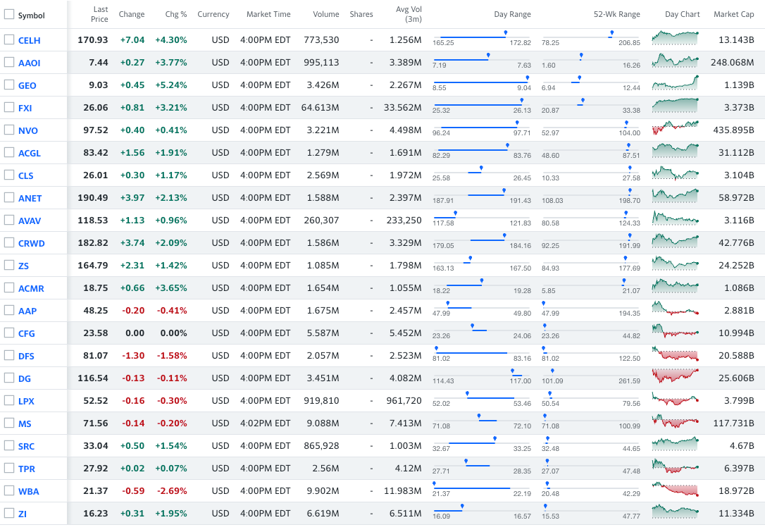This screenshot has width=765, height=532.
Task: Open the MS ticker link
Action: point(25,423)
